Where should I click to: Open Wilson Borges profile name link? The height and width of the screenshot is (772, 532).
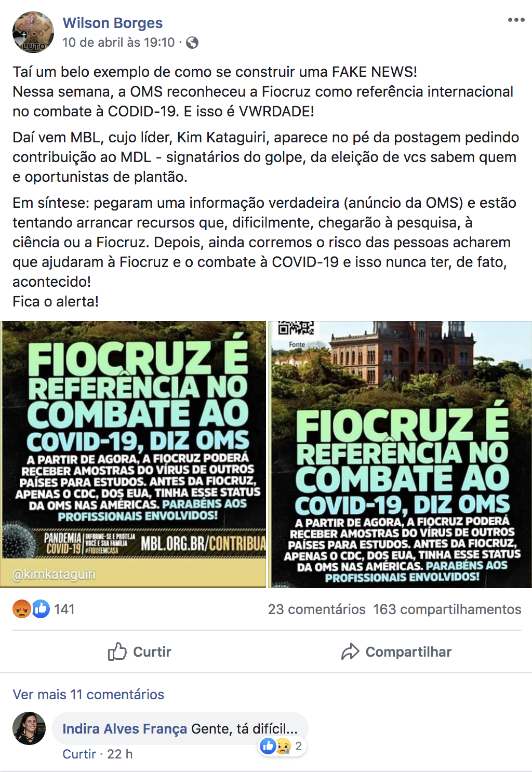click(x=113, y=23)
